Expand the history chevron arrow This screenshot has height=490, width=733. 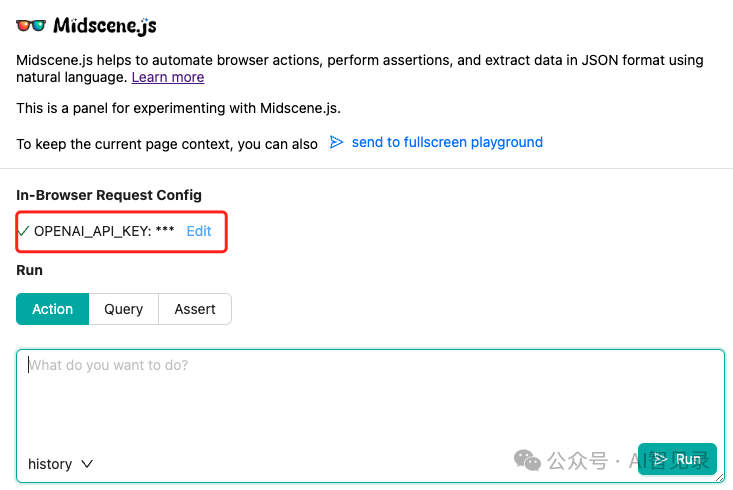(87, 464)
